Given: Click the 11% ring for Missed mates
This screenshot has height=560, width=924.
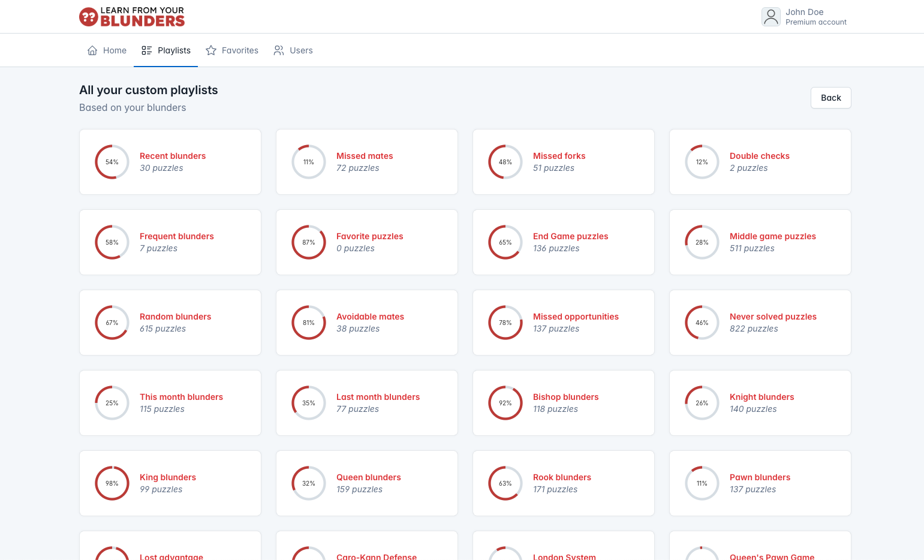Looking at the screenshot, I should pos(309,162).
